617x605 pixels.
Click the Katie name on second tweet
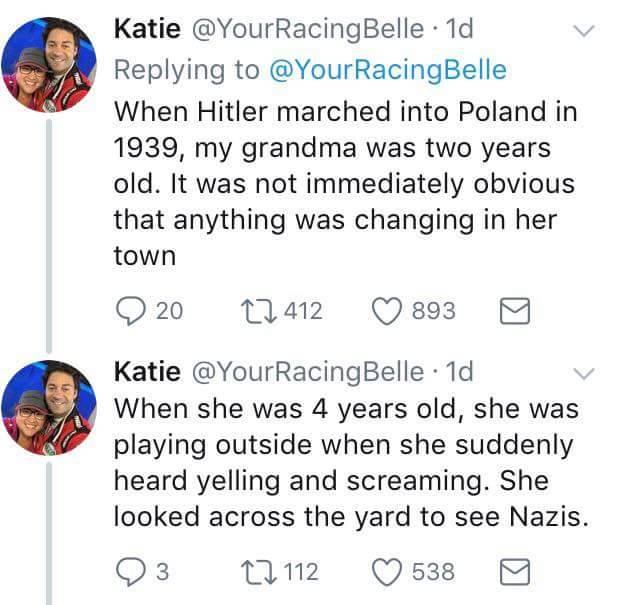tap(147, 372)
